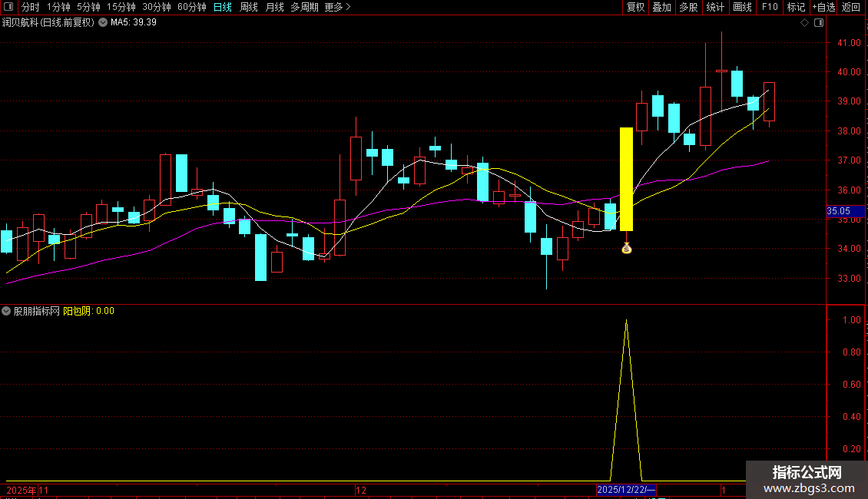This screenshot has height=499, width=868.
Task: Click the diamond icon above the chart
Action: [x=804, y=23]
